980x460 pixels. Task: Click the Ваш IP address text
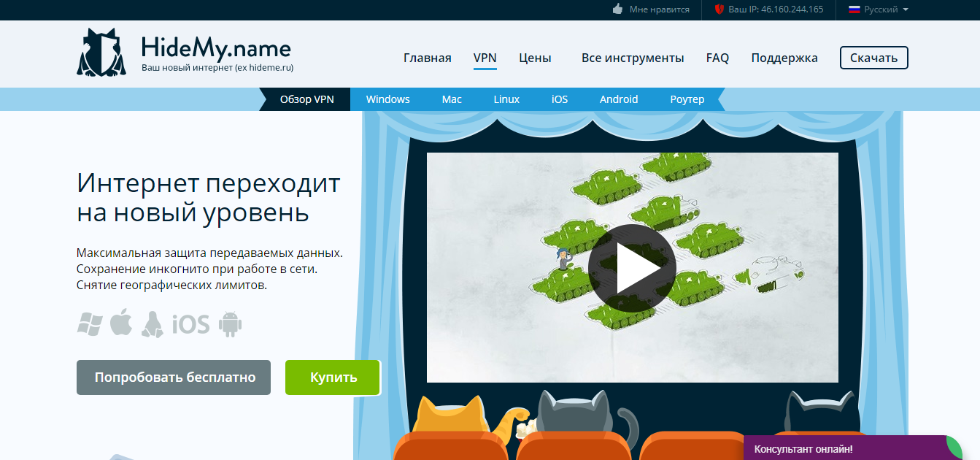click(776, 9)
